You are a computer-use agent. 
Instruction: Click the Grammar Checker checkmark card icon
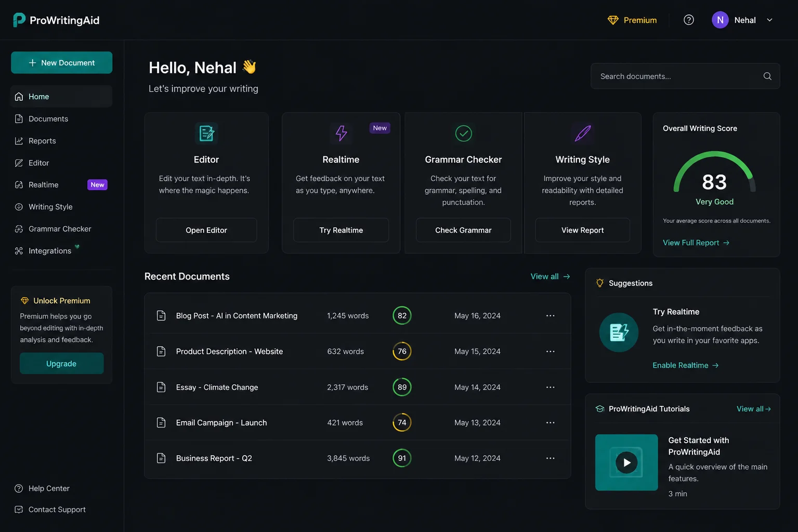(x=463, y=134)
